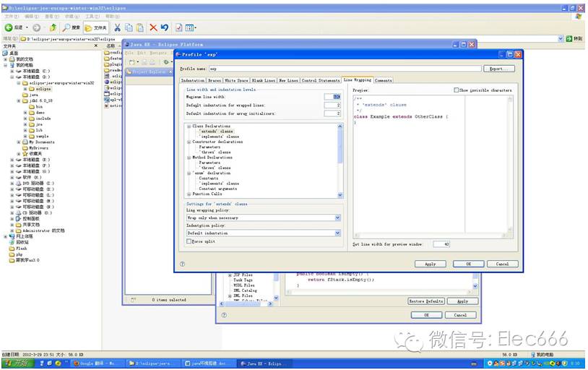
Task: Select Constant arguments in the wrapping tree
Action: tap(218, 189)
